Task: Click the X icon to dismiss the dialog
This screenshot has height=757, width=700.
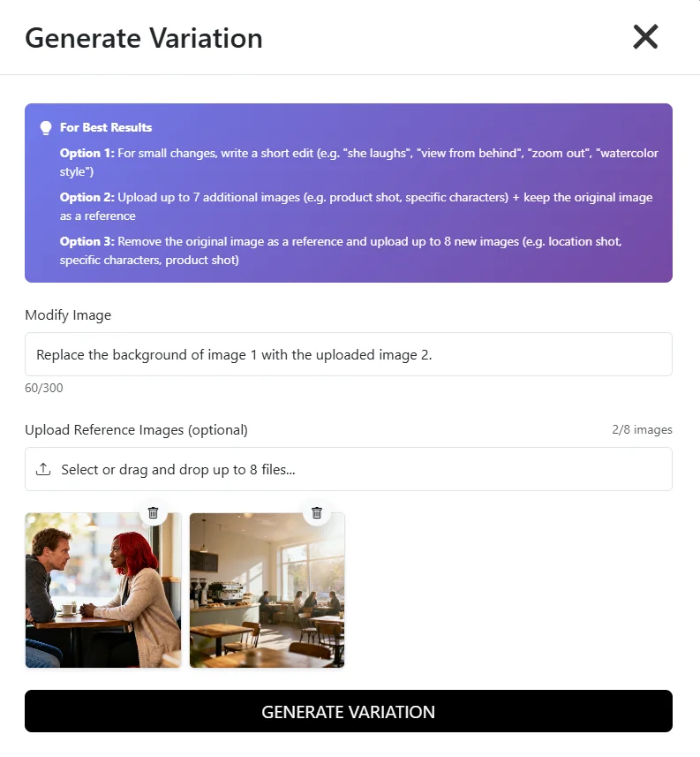Action: click(645, 37)
